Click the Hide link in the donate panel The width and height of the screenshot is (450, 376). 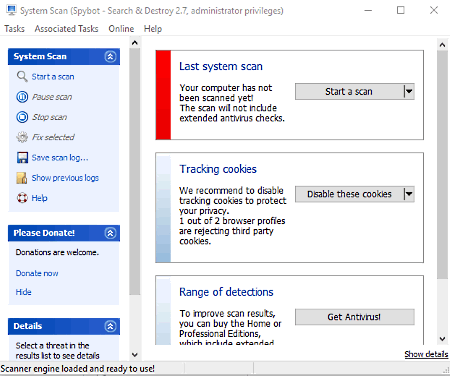tap(23, 292)
